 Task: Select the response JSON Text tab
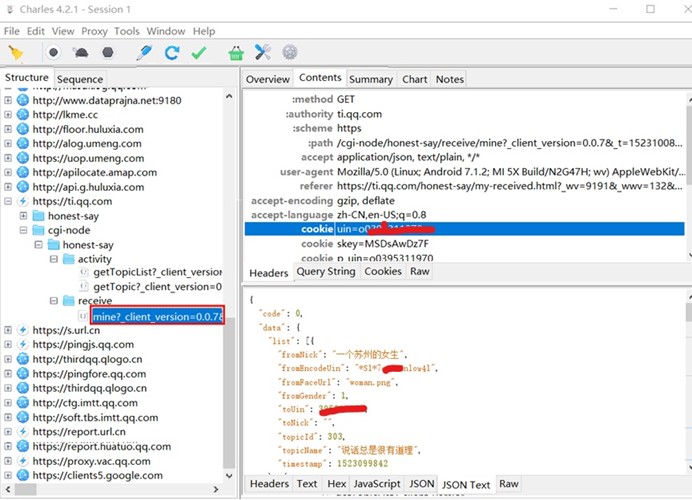point(466,485)
